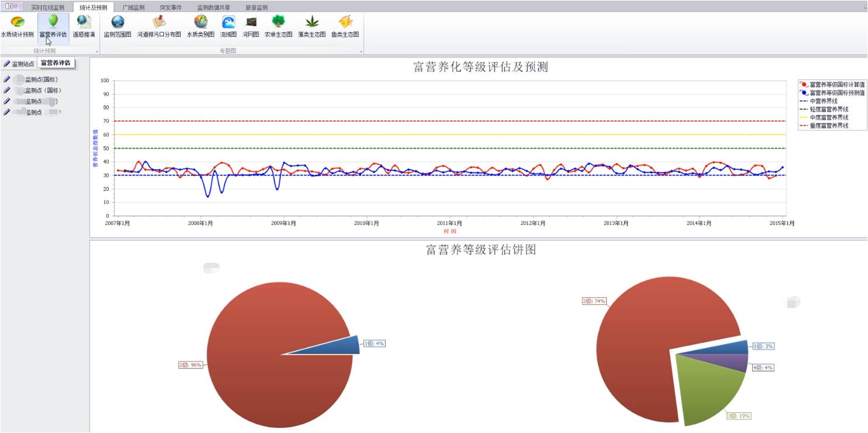Select the 监测站点 panel header

(x=19, y=64)
